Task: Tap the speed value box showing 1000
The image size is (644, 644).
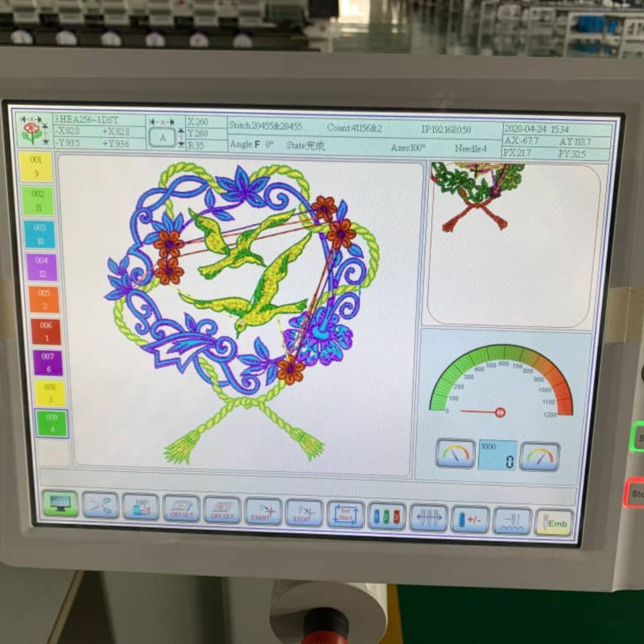Action: [497, 455]
